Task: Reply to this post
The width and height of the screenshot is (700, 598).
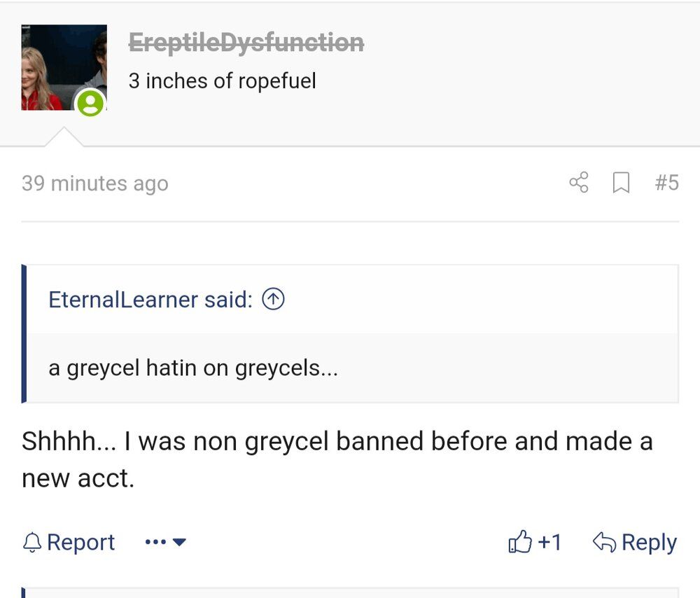Action: (635, 542)
